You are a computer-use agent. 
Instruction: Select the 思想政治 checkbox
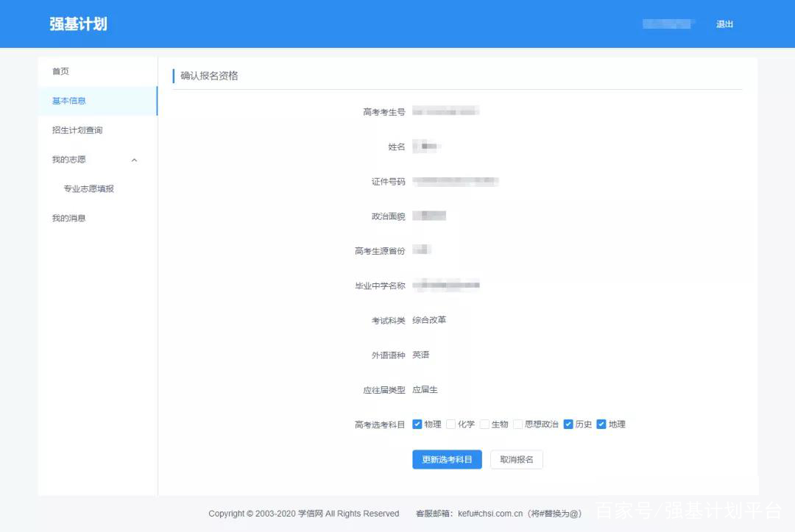click(x=518, y=424)
